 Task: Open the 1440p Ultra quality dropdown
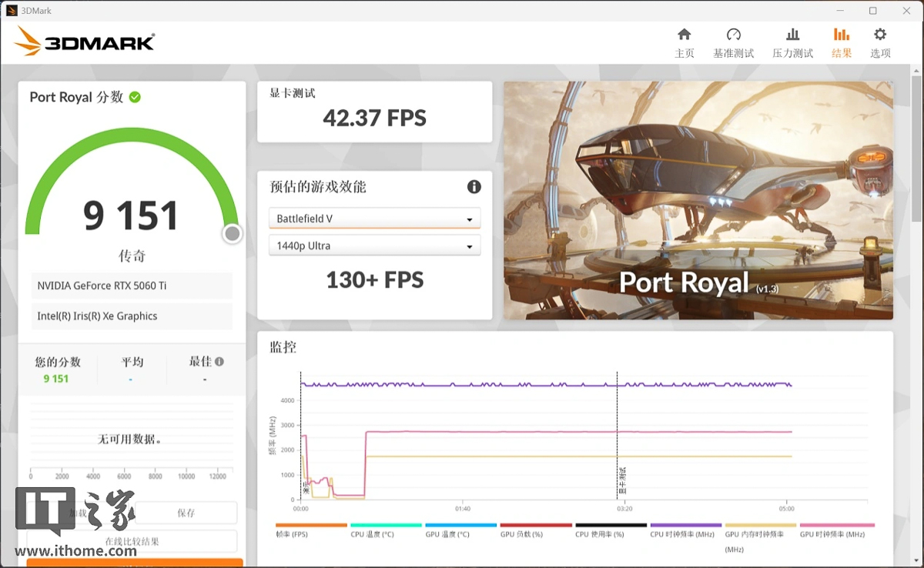(374, 246)
